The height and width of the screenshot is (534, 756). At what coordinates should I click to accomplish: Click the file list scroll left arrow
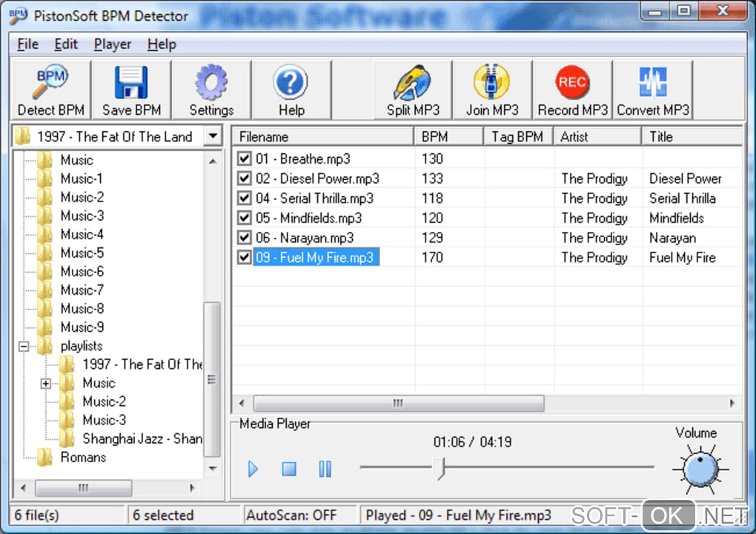(242, 403)
